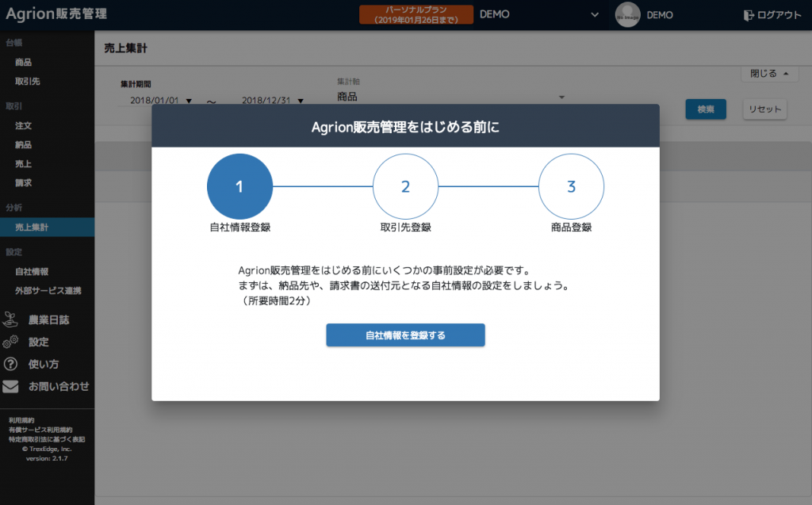
Task: Click the 設定 gears icon
Action: tap(10, 342)
